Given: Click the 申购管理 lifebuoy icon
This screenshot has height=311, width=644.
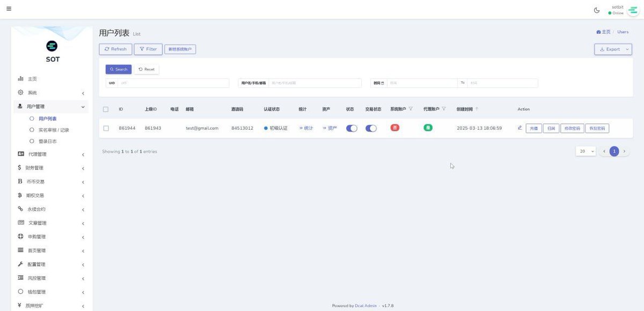Looking at the screenshot, I should 20,236.
